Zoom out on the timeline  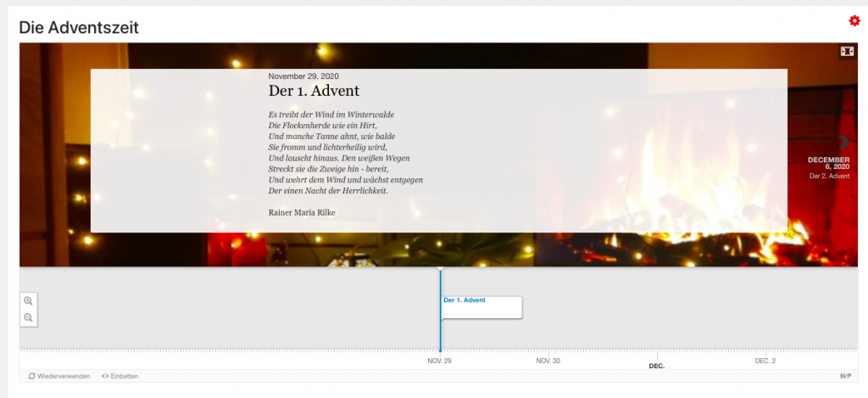(28, 317)
